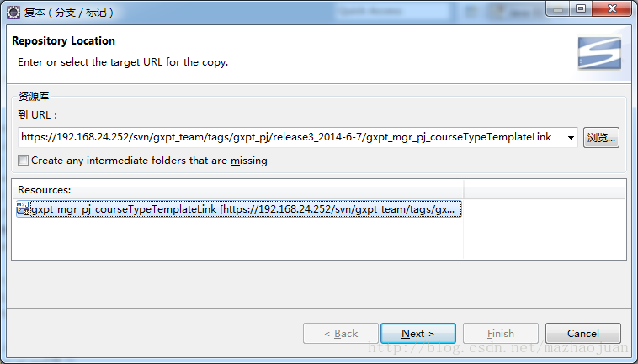Click the blank area below the resource row
Viewport: 638px width, 364px height.
(236, 240)
